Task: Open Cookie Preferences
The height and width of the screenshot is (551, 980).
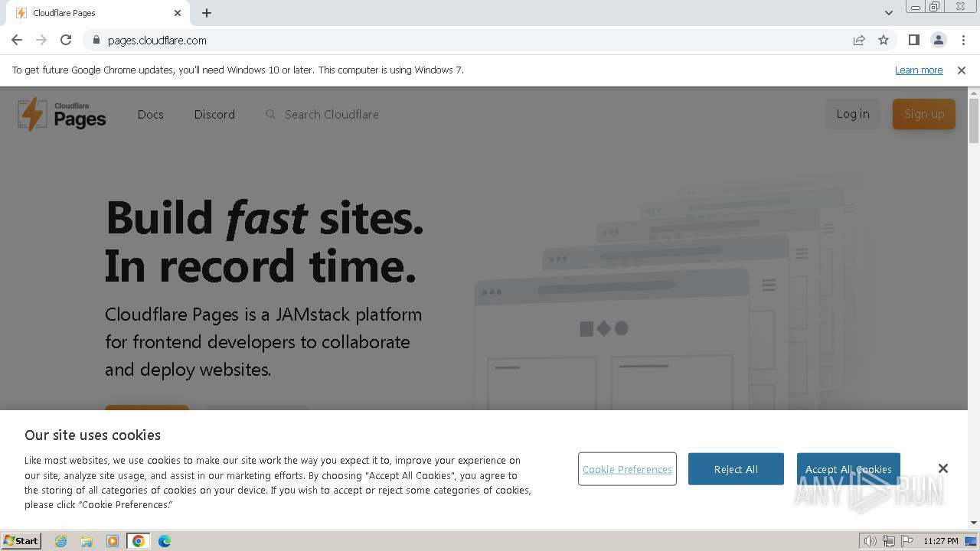Action: click(627, 469)
